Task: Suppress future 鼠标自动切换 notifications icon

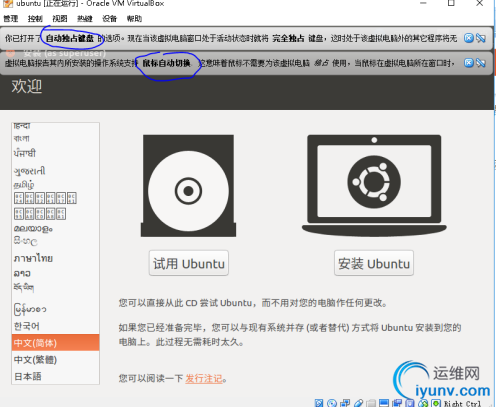Action: pos(481,63)
